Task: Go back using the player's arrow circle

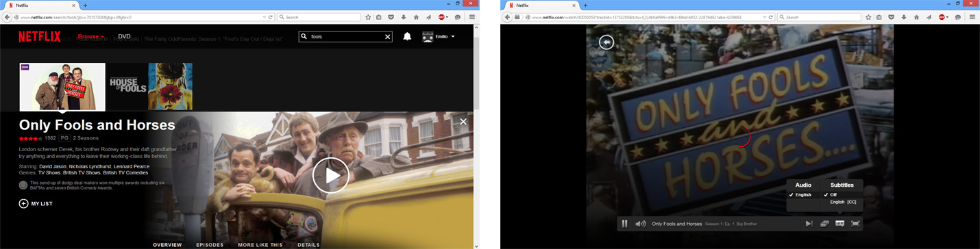Action: (x=607, y=42)
